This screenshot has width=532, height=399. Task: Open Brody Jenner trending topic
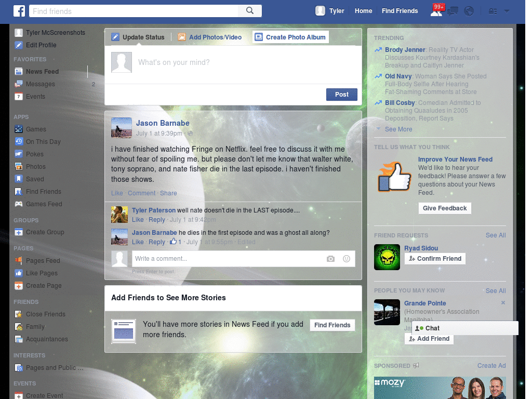pyautogui.click(x=405, y=49)
